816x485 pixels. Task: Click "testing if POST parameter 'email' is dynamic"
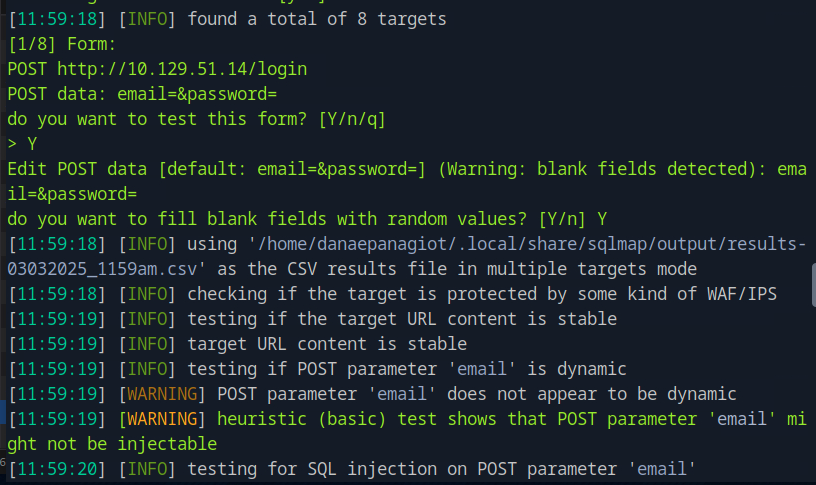point(407,369)
